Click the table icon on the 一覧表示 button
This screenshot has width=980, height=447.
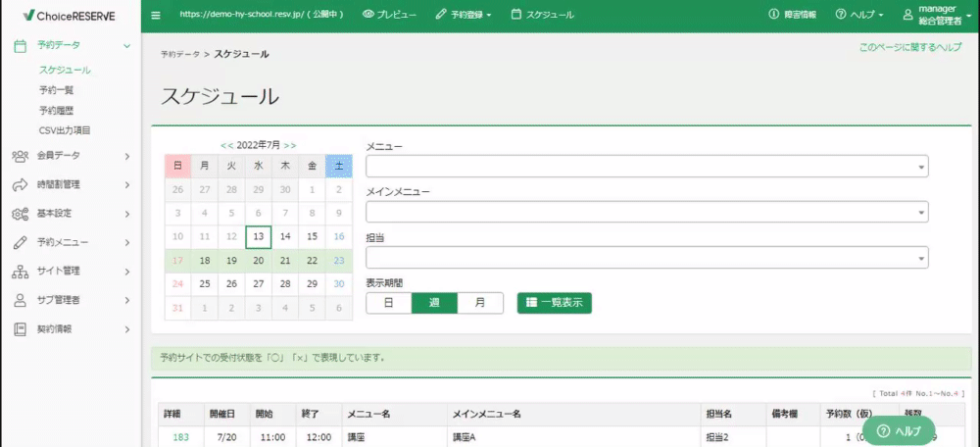click(531, 303)
